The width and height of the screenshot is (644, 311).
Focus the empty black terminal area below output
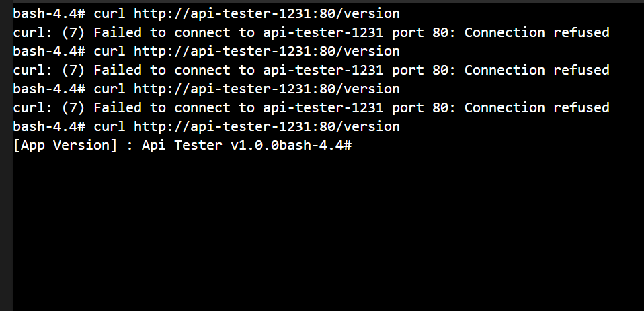(328, 230)
